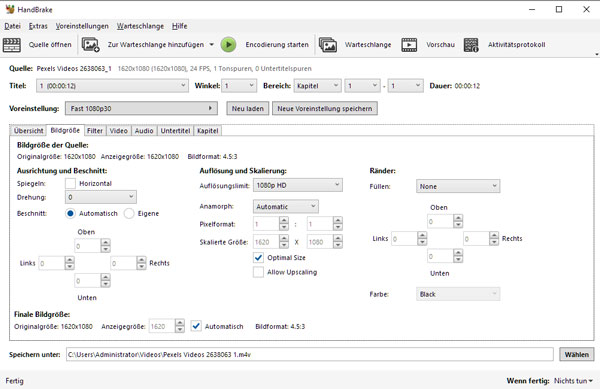The height and width of the screenshot is (389, 600).
Task: Click the HandBrake app logo icon
Action: (x=10, y=9)
